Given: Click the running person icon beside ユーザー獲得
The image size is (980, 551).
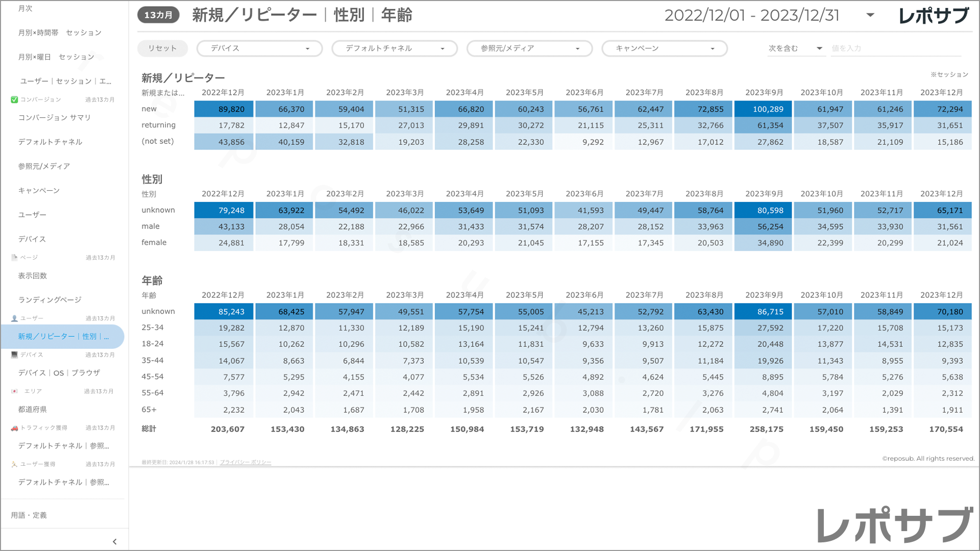Looking at the screenshot, I should click(x=14, y=464).
